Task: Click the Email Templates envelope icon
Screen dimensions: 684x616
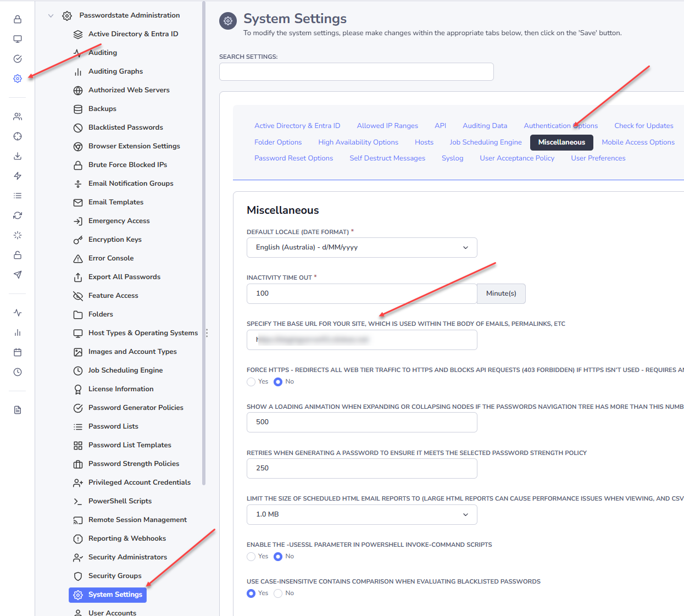Action: click(x=78, y=202)
